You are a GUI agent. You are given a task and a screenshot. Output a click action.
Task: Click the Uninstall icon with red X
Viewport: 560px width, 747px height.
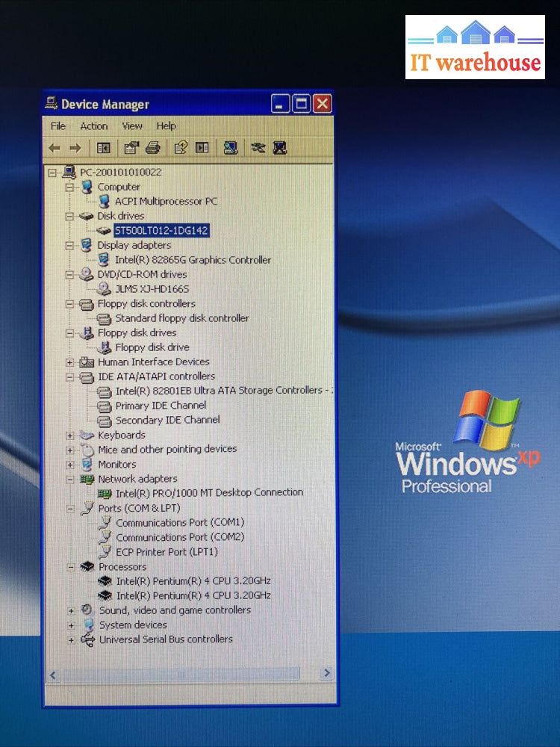(x=280, y=148)
